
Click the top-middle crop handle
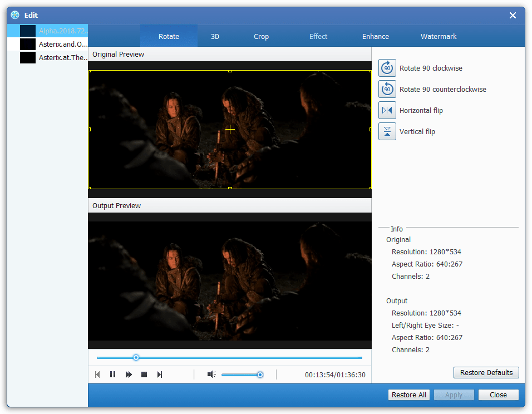click(x=230, y=71)
